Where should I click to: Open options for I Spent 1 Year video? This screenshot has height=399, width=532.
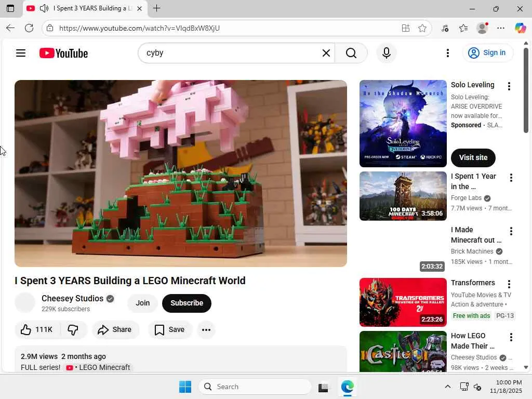tap(511, 178)
